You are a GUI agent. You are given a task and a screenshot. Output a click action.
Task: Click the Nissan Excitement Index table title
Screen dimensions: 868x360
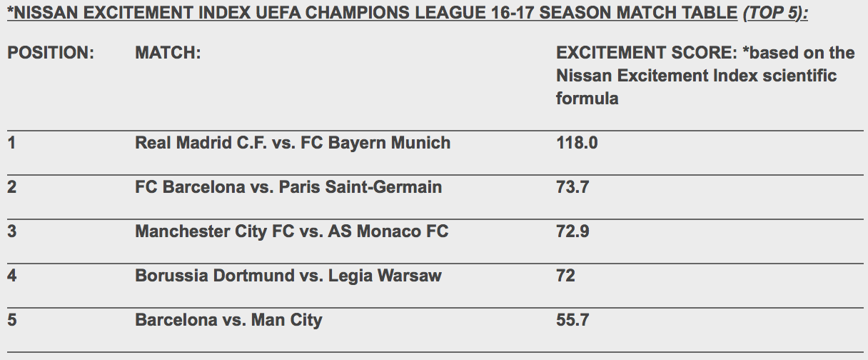408,14
